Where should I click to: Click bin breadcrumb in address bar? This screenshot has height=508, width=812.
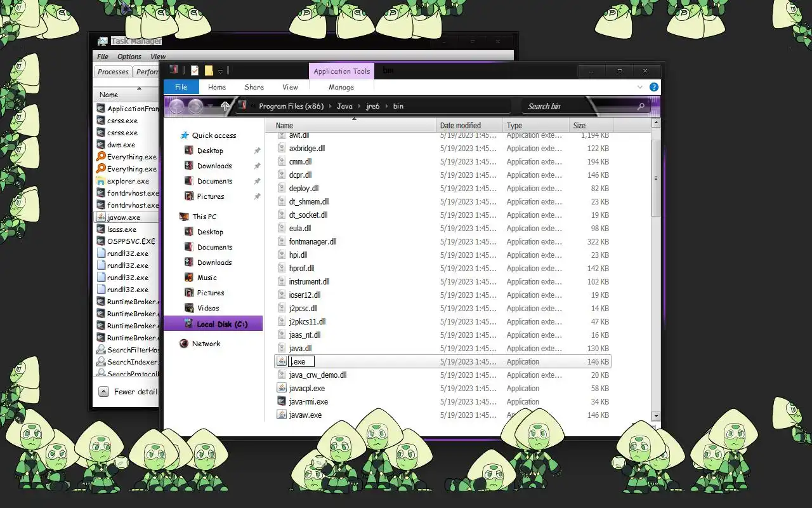point(398,106)
